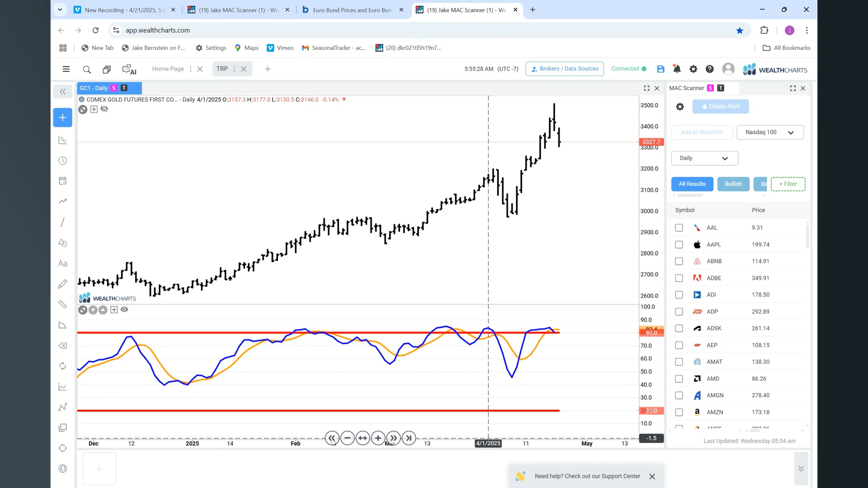This screenshot has width=868, height=488.
Task: Tick the AAPL checkbox
Action: pyautogui.click(x=679, y=244)
